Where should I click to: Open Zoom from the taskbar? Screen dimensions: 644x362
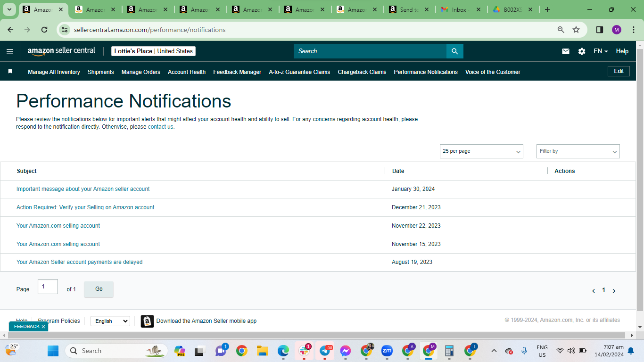[387, 351]
